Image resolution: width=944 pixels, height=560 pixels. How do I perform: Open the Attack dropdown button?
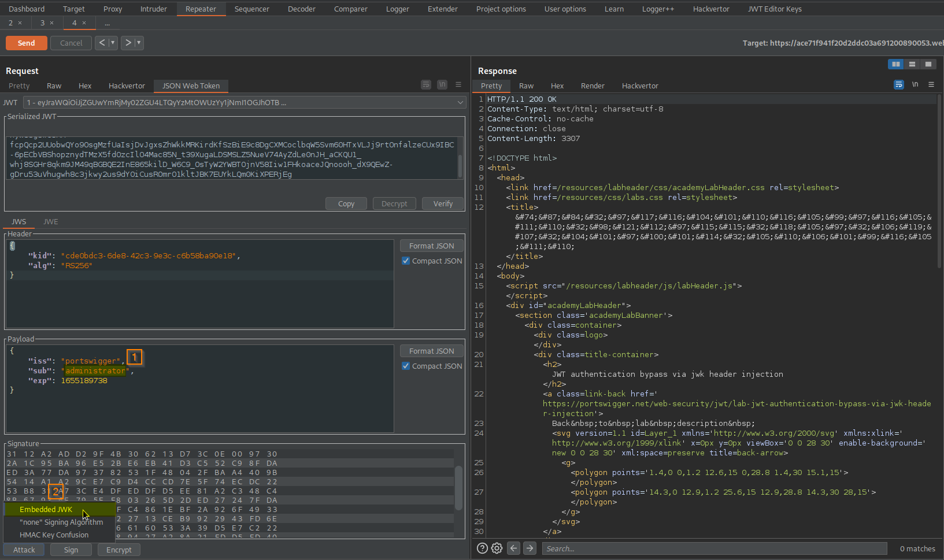[x=24, y=550]
